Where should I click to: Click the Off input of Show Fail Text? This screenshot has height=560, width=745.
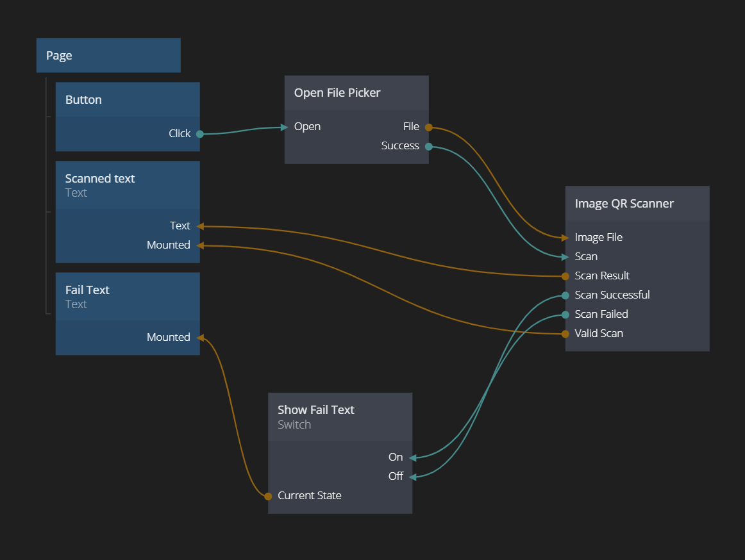[x=396, y=477]
